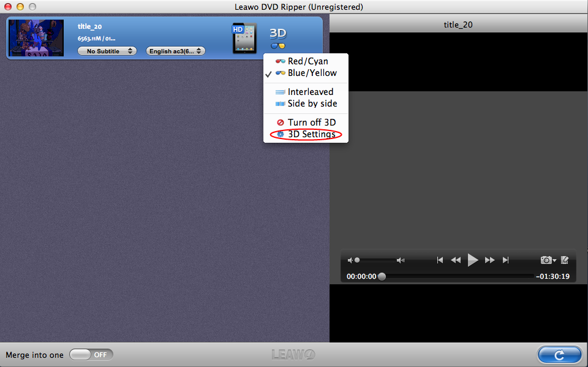Open the English ac3 audio dropdown
588x367 pixels.
click(176, 51)
